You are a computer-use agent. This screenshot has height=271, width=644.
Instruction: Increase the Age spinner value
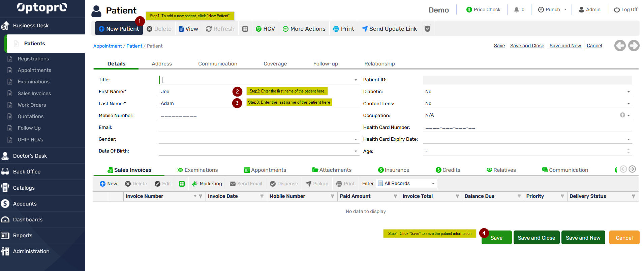click(x=628, y=150)
